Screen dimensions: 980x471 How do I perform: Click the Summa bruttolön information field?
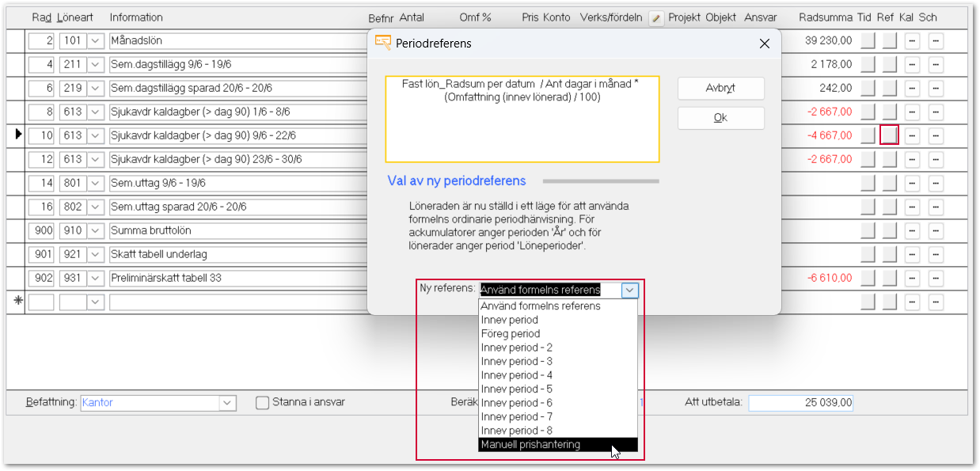tap(238, 230)
